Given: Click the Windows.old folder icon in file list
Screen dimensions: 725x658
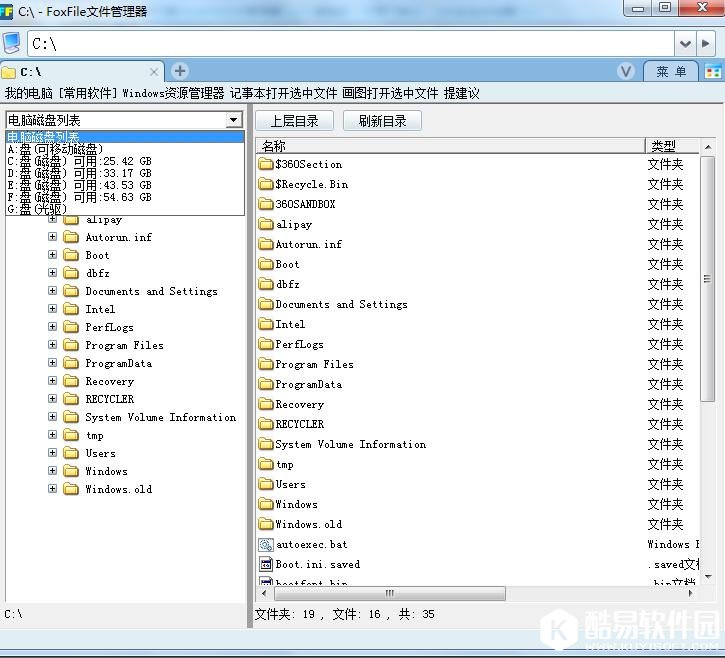Looking at the screenshot, I should [266, 524].
